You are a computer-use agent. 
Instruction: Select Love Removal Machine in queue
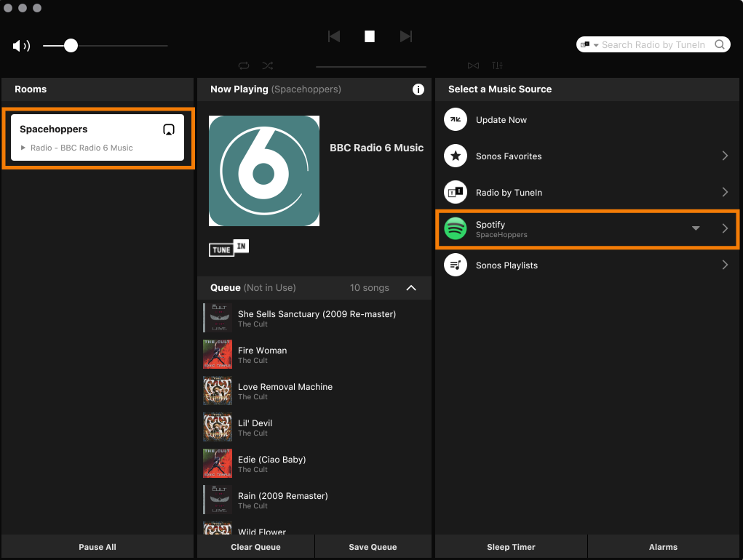point(314,391)
